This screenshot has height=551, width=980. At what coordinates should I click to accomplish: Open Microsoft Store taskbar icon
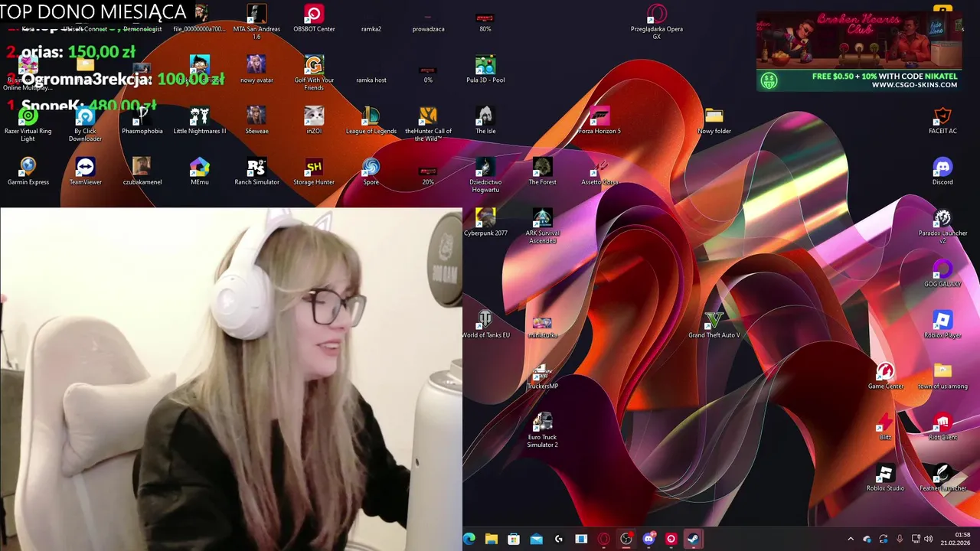[x=514, y=539]
